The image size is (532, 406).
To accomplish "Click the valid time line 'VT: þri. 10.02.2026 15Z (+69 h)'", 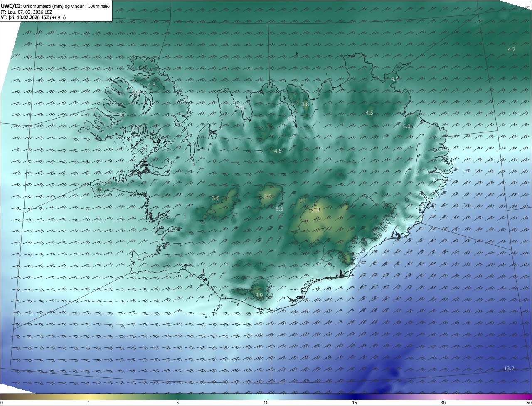I will [33, 17].
